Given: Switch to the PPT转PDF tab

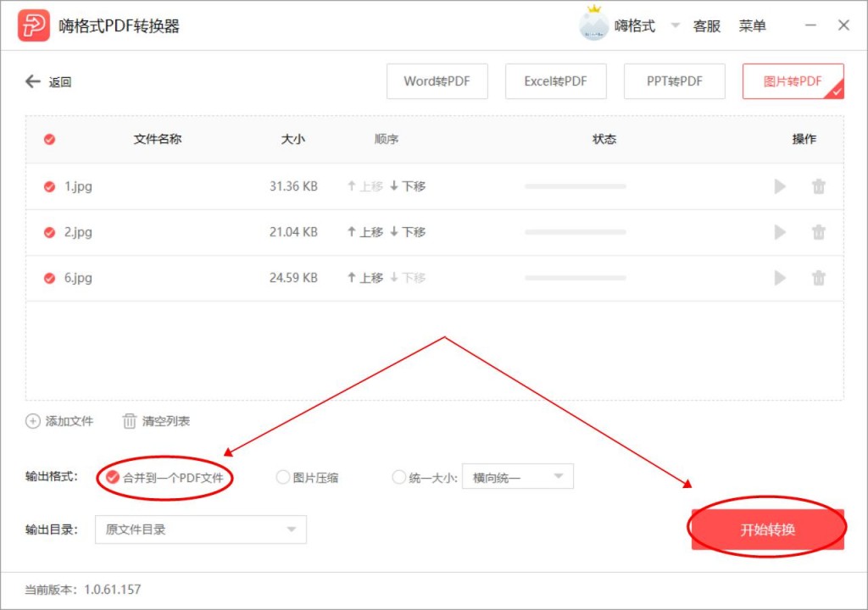Looking at the screenshot, I should click(x=674, y=81).
